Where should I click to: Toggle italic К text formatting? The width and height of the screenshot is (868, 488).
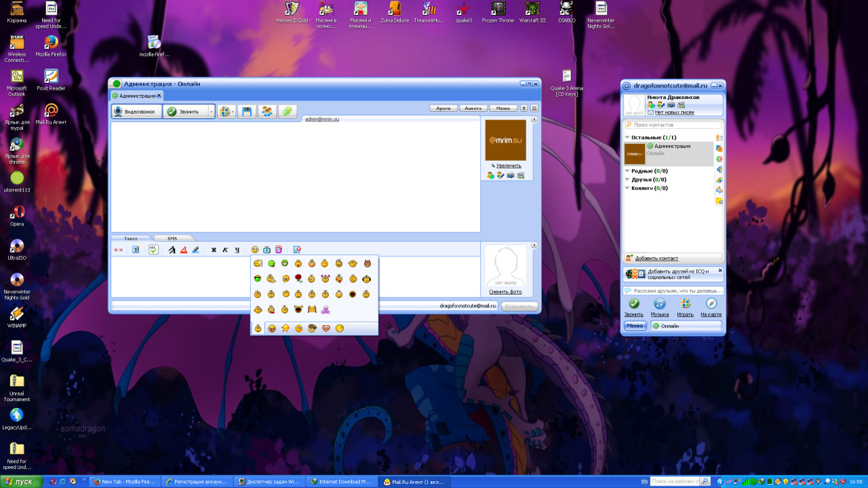225,250
